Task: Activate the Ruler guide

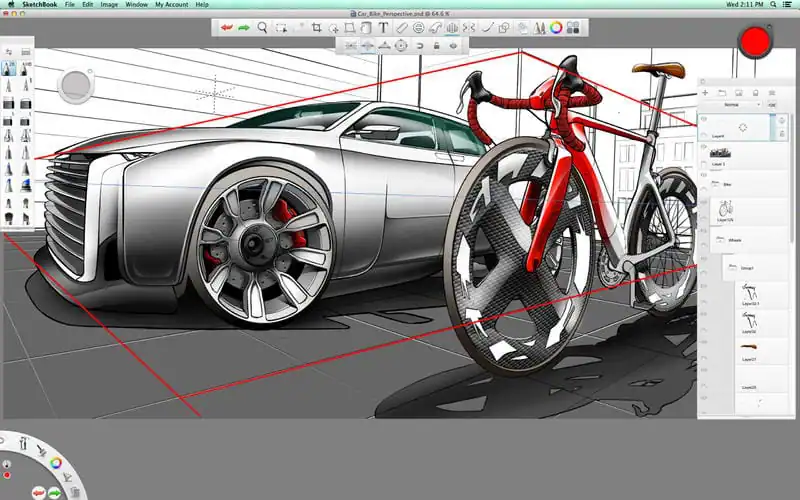Action: (402, 28)
